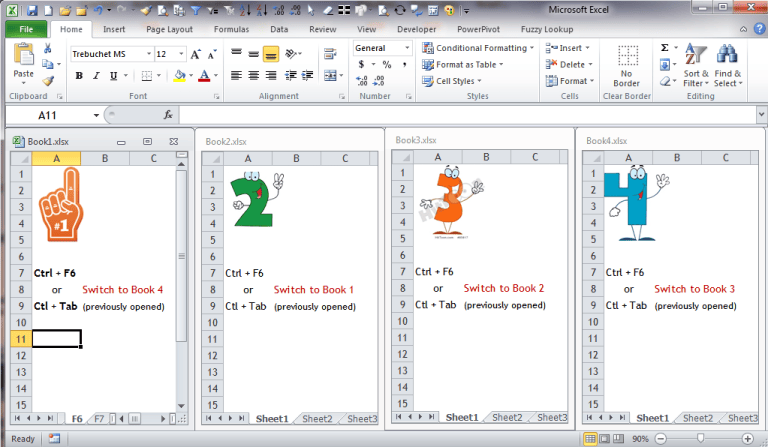Viewport: 768px width, 447px height.
Task: Click zoom in plus button
Action: [747, 439]
